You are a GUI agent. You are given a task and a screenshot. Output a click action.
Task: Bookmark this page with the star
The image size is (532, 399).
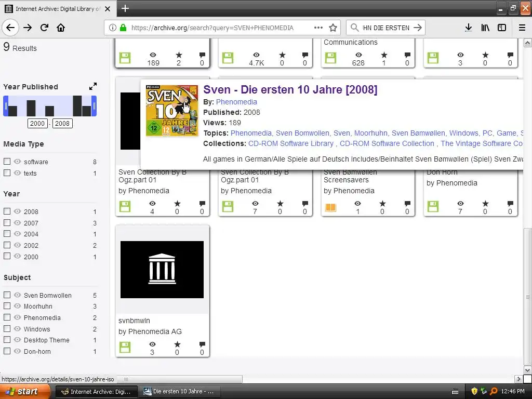(x=333, y=28)
